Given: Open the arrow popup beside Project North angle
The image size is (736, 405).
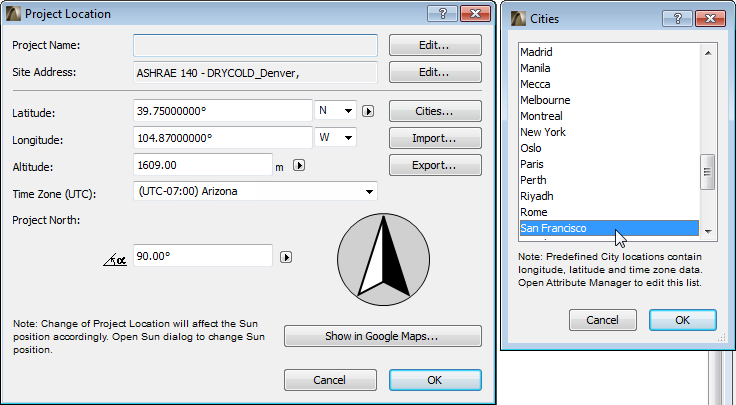Looking at the screenshot, I should click(286, 257).
